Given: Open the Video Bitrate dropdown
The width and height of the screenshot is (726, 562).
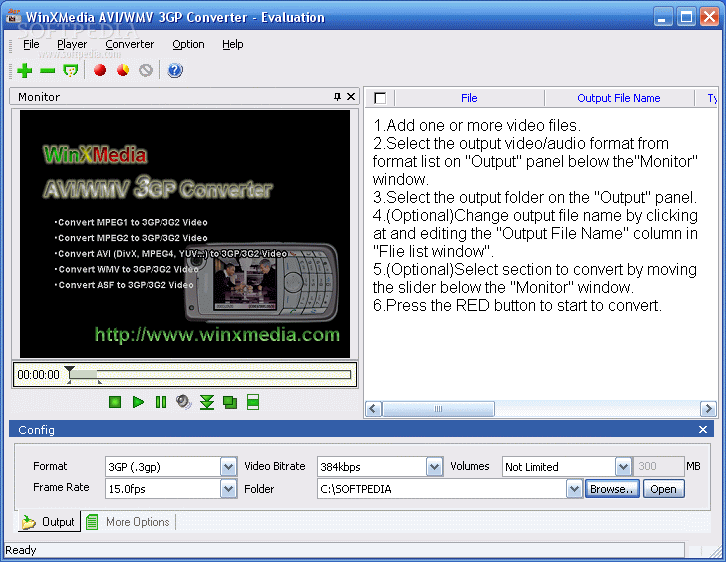Looking at the screenshot, I should coord(434,467).
